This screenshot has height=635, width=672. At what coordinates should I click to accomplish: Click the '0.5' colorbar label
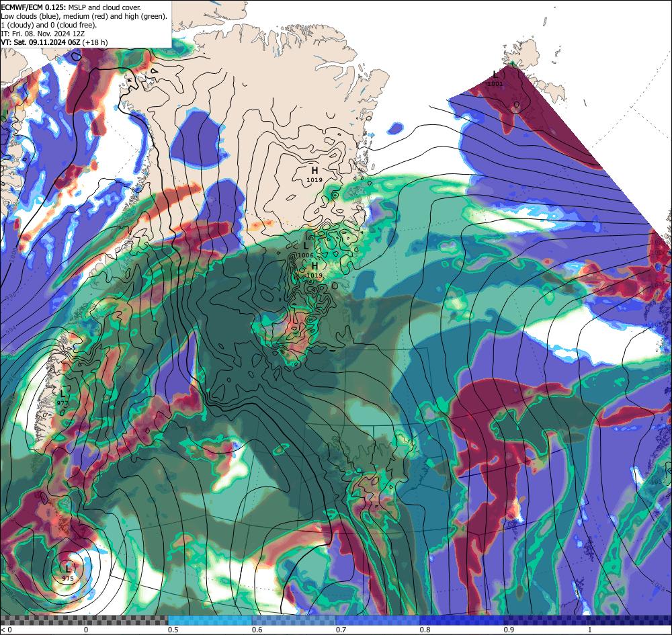173,630
